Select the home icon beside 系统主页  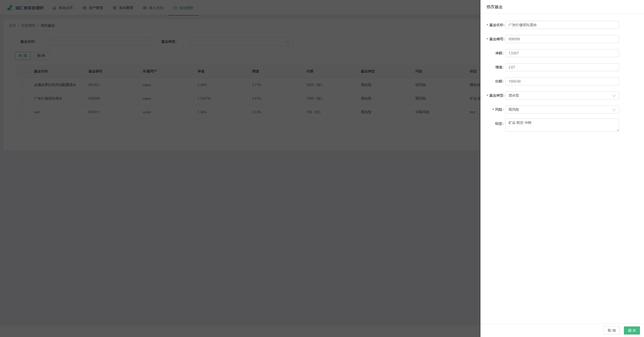tap(54, 8)
